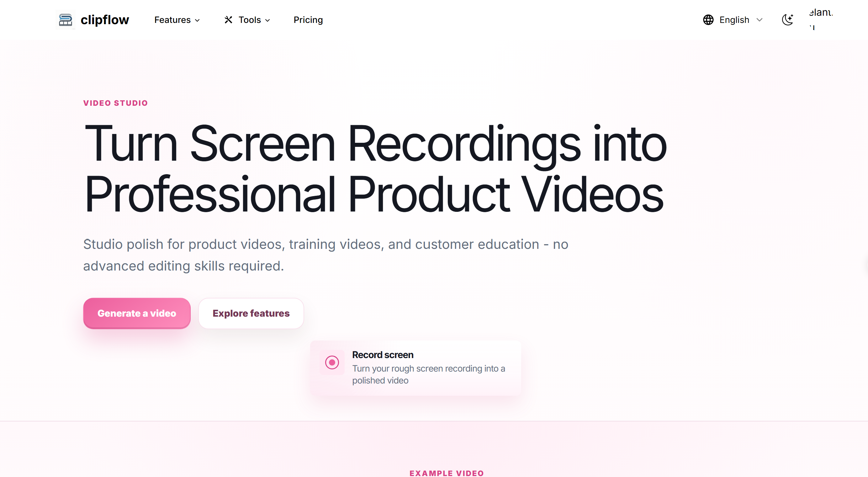Click the 'Studio polish for product videos' subtitle

(326, 255)
